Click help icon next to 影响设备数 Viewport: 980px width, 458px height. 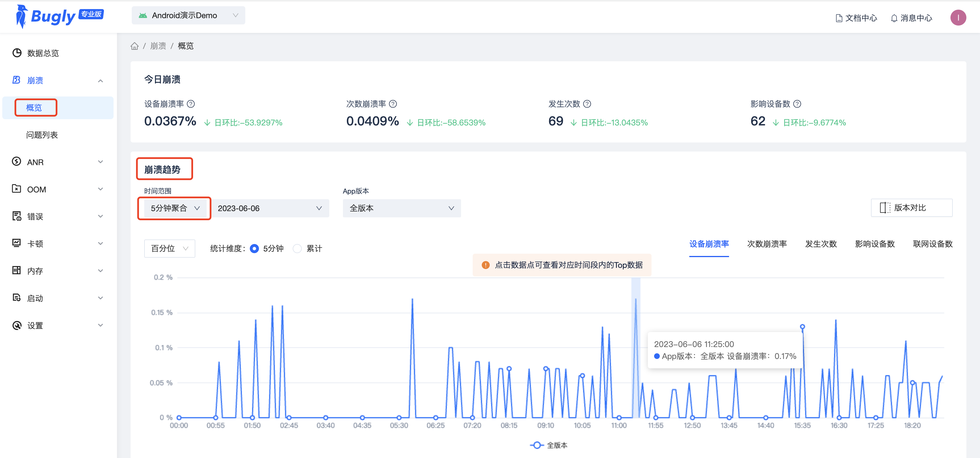click(x=797, y=104)
